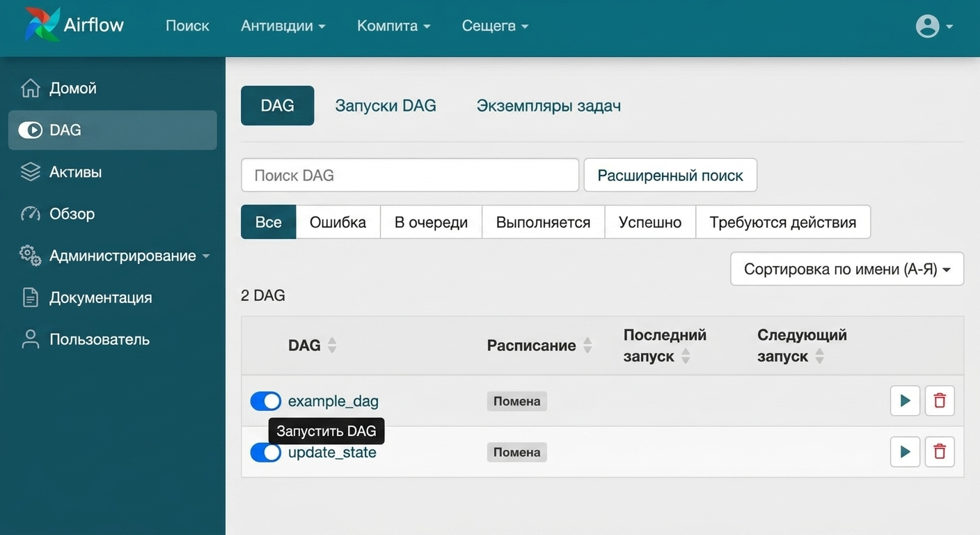Screen dimensions: 980x535
Task: Open the Сортировка по имени (А-Я) dropdown
Action: pos(847,269)
